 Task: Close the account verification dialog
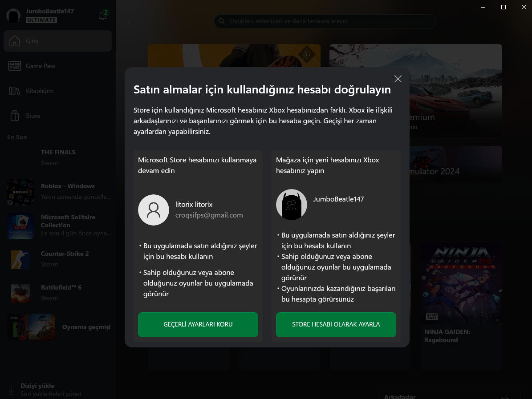398,79
